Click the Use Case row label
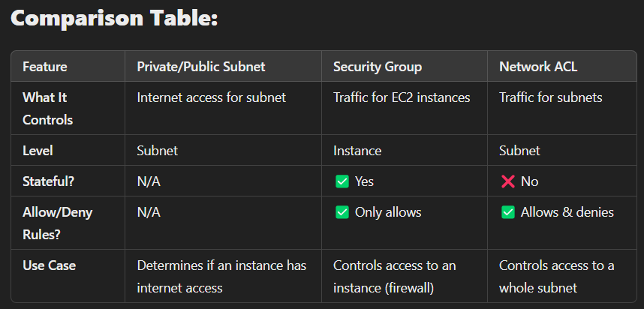 coord(50,265)
